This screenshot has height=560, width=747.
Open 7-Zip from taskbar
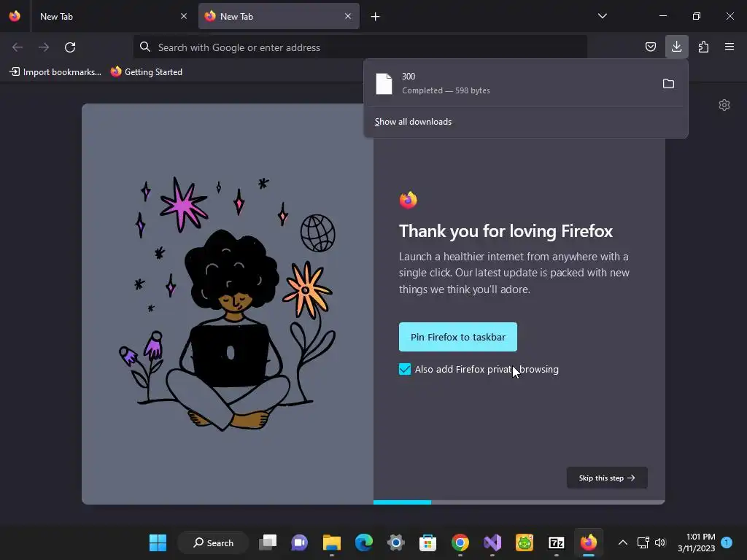557,542
